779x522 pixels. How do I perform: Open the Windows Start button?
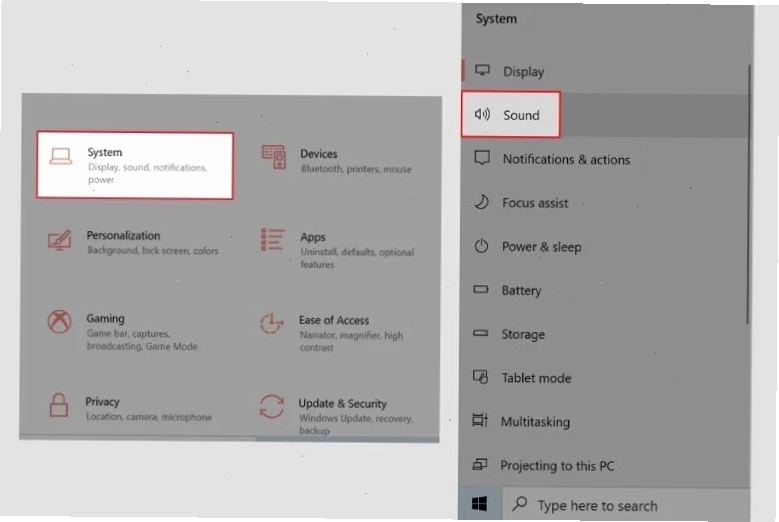pos(479,504)
